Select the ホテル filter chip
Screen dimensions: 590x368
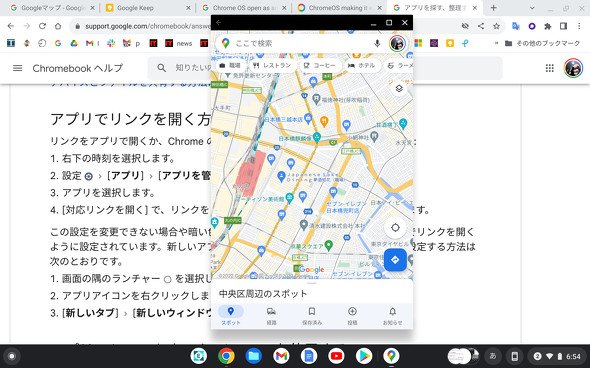(362, 65)
